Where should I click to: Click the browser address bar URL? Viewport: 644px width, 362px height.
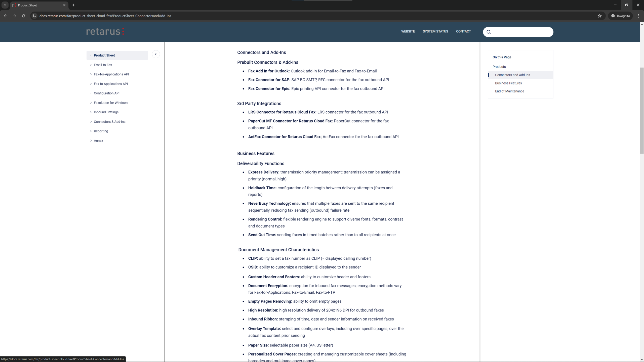(x=105, y=16)
